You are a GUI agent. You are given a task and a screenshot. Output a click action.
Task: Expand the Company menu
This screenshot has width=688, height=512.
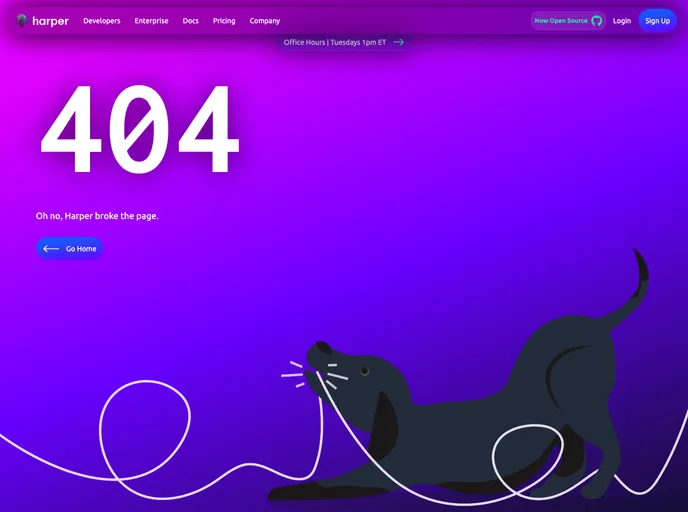tap(265, 21)
